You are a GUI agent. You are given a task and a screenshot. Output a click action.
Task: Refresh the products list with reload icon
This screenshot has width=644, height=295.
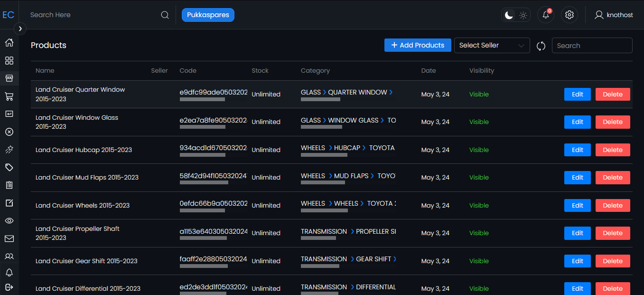541,46
